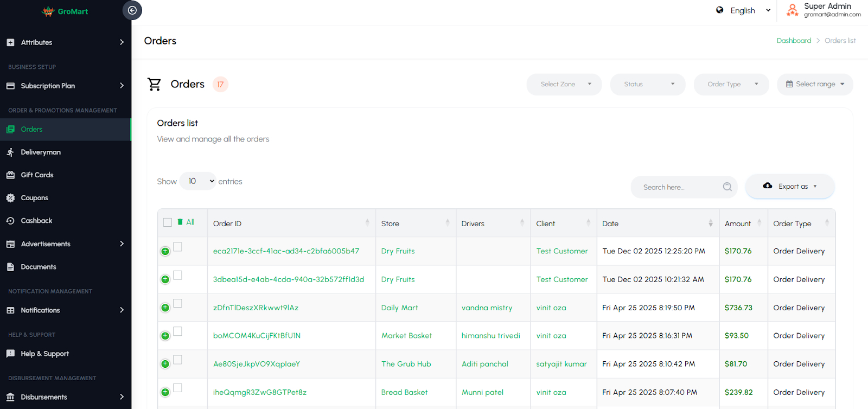Click the Super Admin profile avatar icon
The image size is (868, 409).
click(x=792, y=10)
